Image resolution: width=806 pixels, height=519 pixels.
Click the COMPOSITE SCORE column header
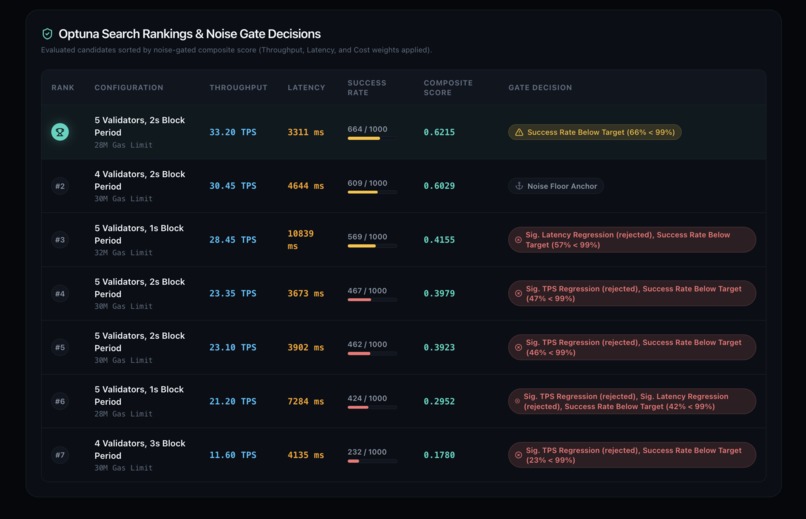click(448, 88)
